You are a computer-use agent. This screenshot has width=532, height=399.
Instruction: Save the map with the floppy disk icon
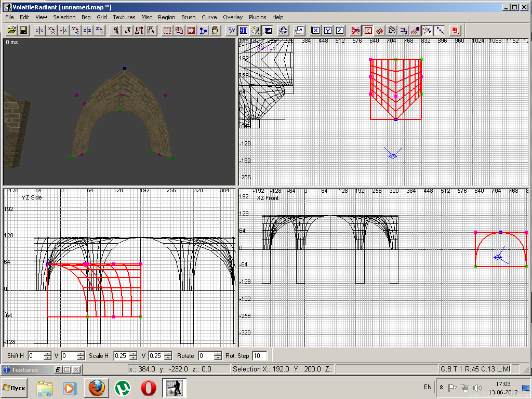click(x=23, y=31)
